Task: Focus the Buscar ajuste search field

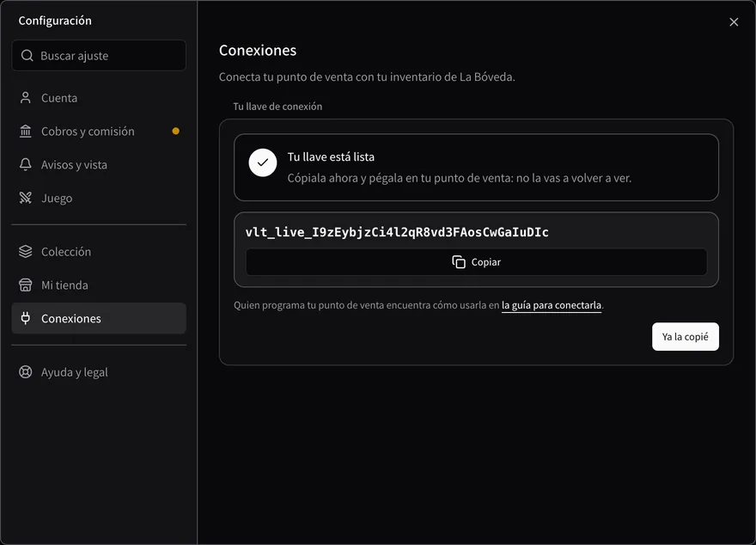Action: click(99, 56)
